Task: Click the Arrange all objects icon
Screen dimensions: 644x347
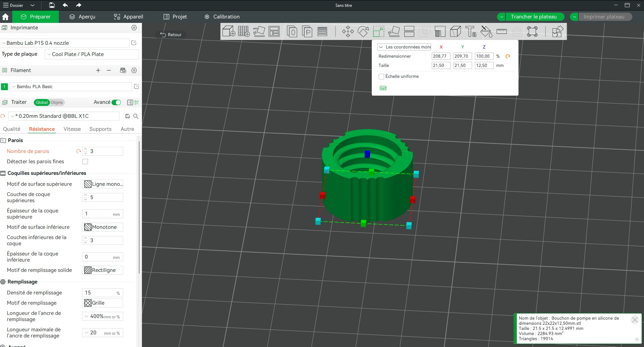Action: [x=274, y=31]
